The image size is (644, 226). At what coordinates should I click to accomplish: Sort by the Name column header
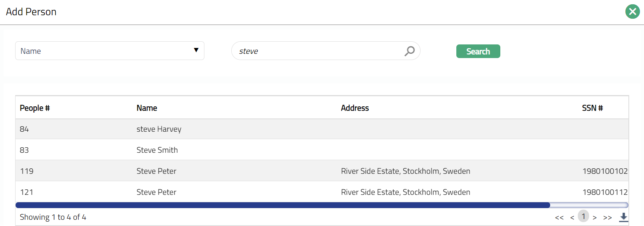(147, 108)
